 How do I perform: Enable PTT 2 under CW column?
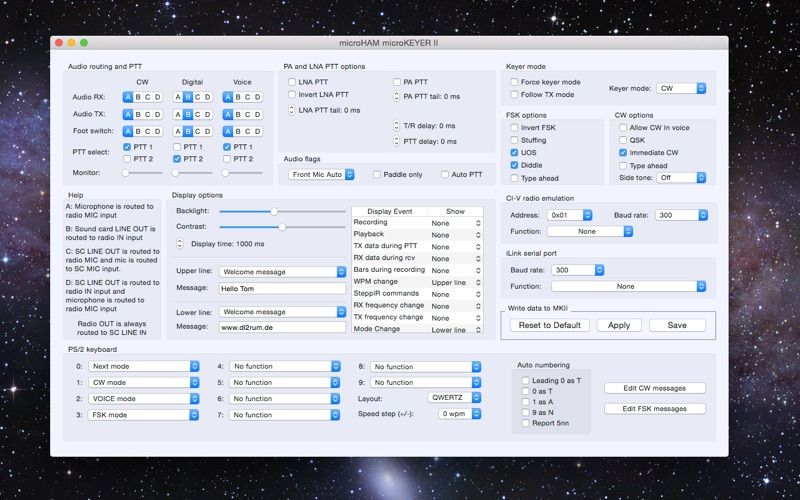pos(127,159)
